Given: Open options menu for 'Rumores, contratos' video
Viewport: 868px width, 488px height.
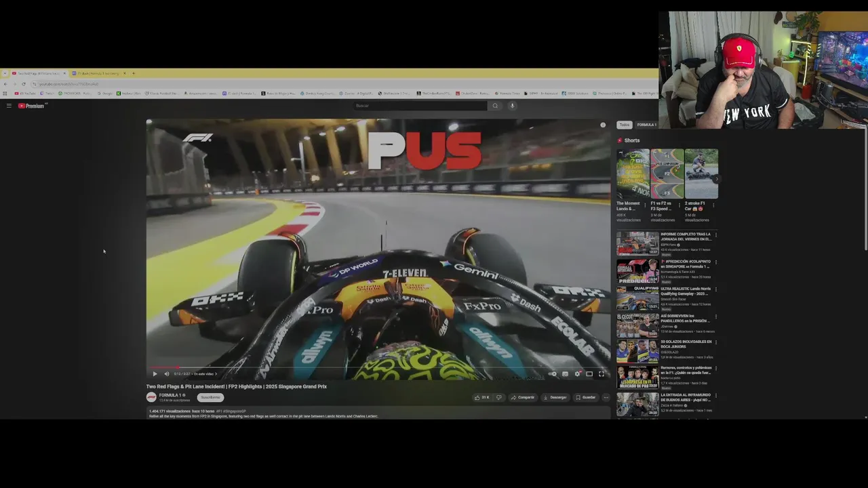Looking at the screenshot, I should [x=716, y=369].
